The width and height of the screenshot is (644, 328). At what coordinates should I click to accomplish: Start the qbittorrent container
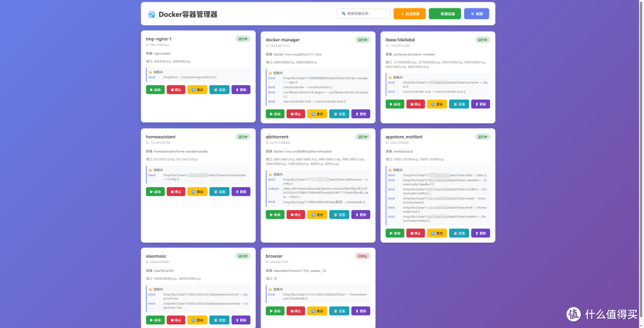pyautogui.click(x=275, y=214)
